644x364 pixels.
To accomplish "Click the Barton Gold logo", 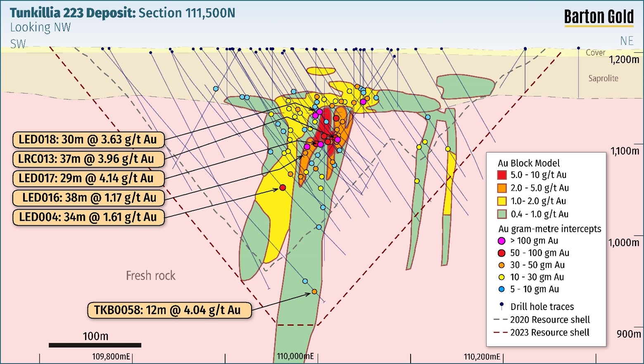I will (599, 18).
